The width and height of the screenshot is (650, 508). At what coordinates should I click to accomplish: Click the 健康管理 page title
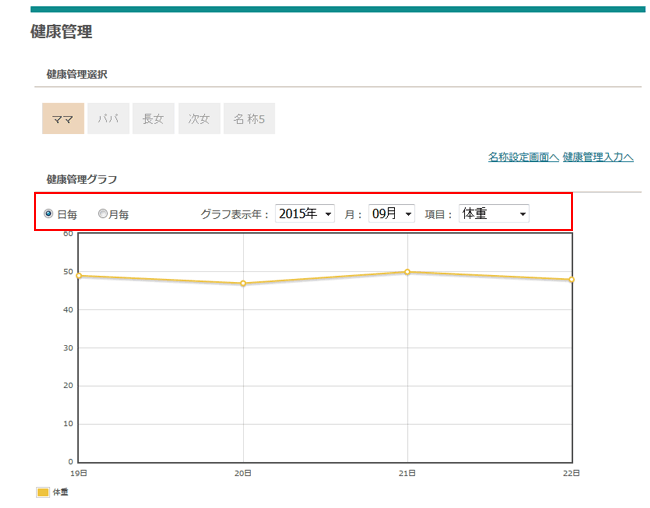coord(61,32)
